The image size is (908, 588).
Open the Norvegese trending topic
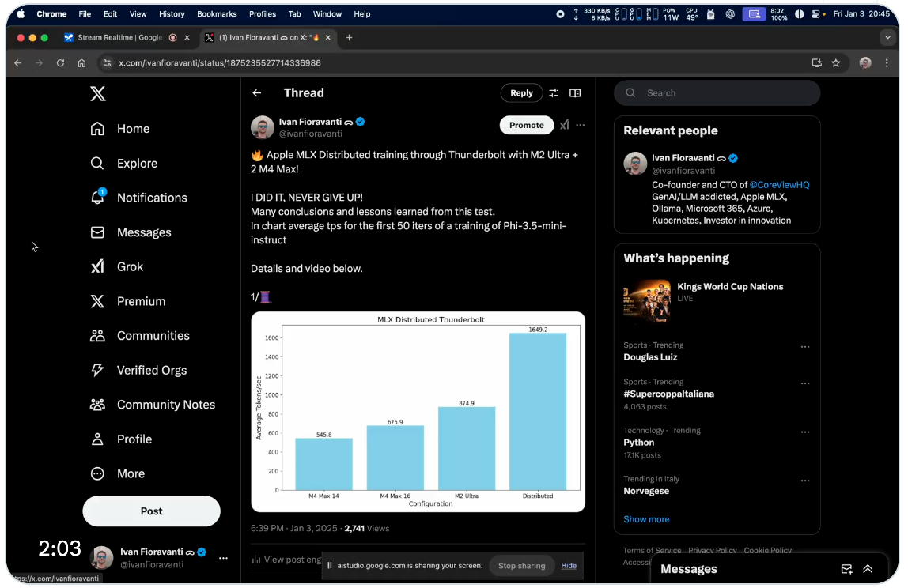click(646, 492)
